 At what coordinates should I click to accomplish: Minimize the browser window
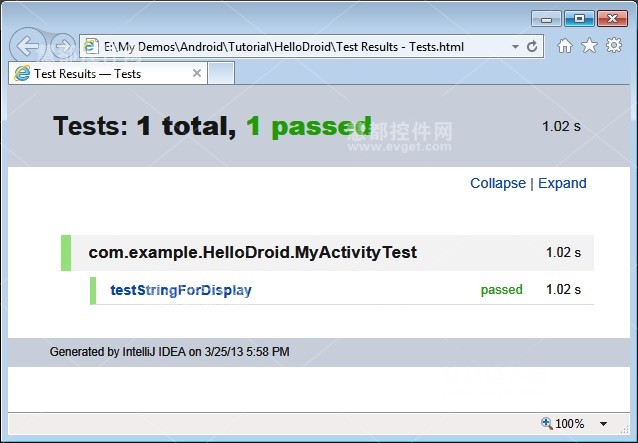click(546, 19)
